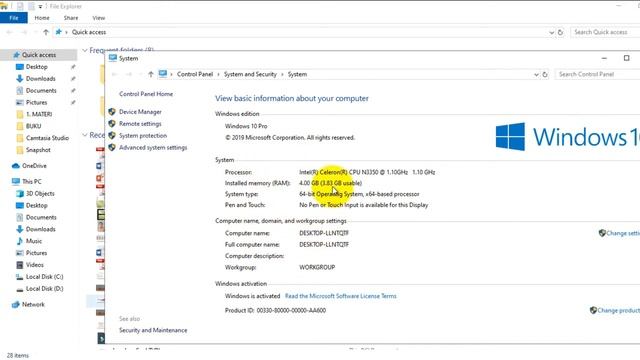The image size is (640, 360).
Task: Click the System breadcrumb segment
Action: (x=297, y=74)
